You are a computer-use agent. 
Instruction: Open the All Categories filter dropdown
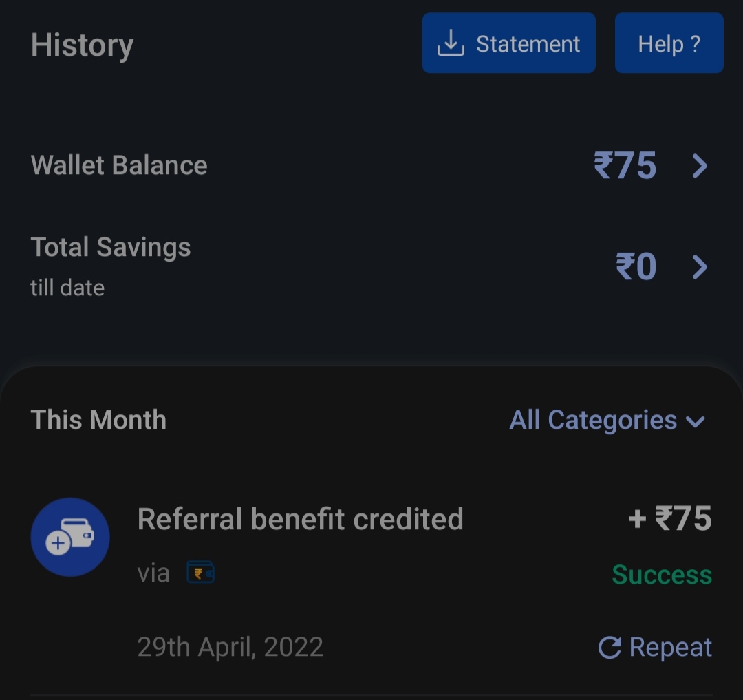[593, 420]
